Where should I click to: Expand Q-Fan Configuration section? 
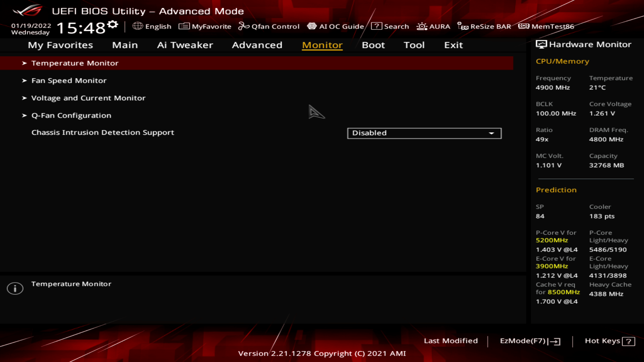[71, 115]
